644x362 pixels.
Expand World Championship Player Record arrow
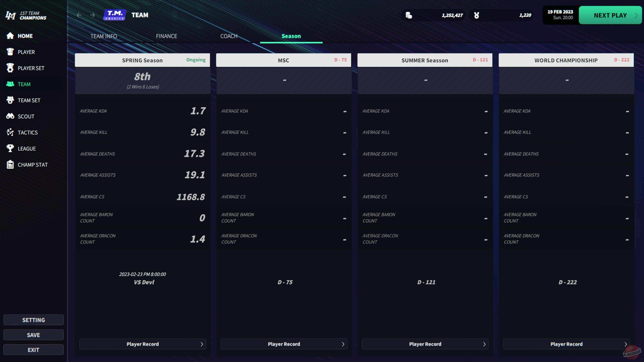point(625,344)
